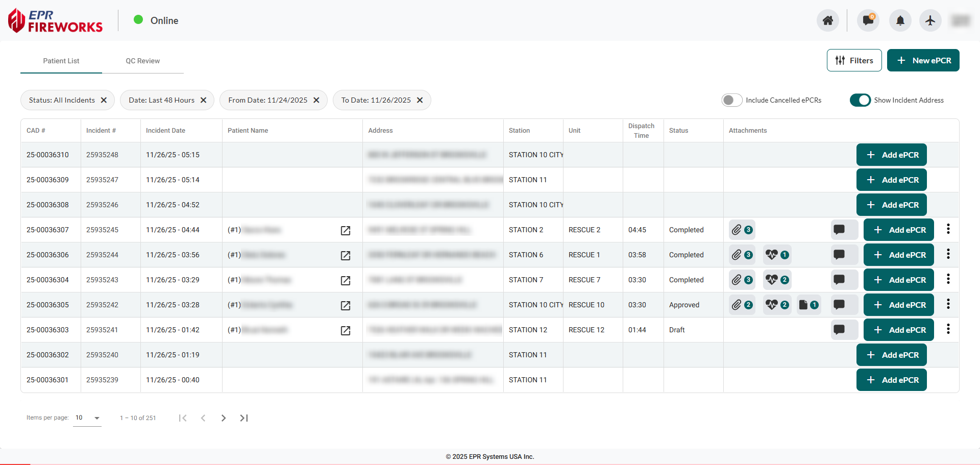Open the chat messages icon
980x465 pixels.
[x=868, y=20]
